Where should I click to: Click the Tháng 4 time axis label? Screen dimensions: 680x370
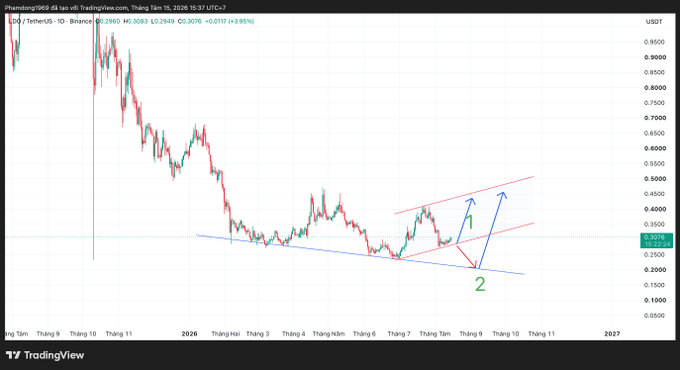(294, 334)
